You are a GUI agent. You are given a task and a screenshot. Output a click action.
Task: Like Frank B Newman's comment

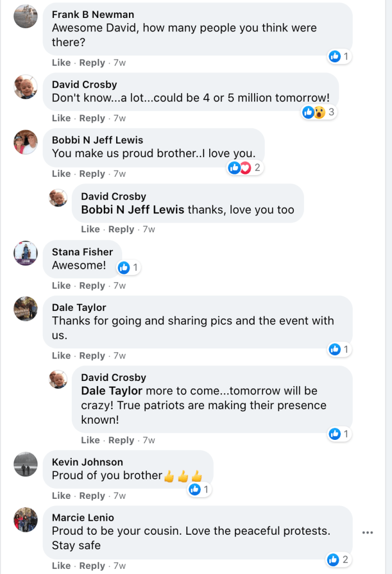[61, 63]
